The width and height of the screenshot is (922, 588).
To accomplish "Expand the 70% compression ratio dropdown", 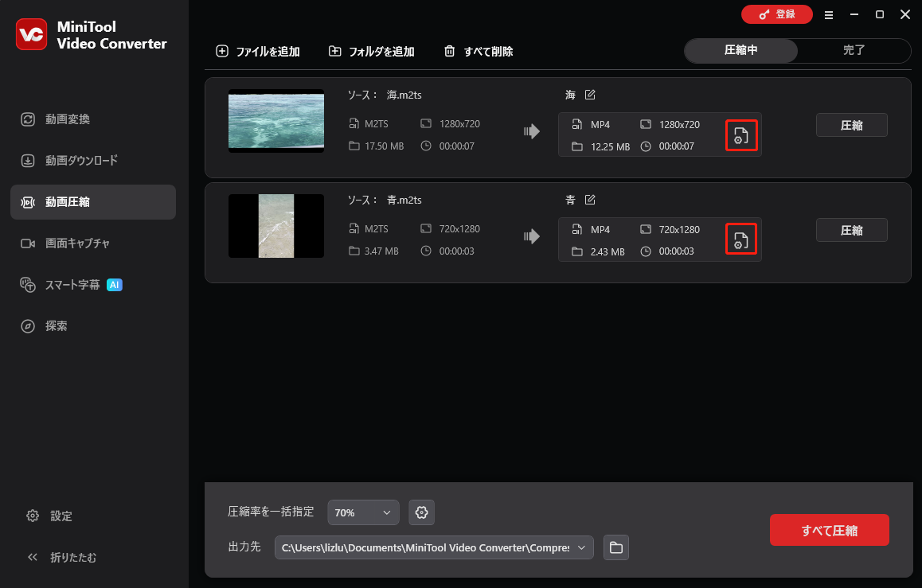I will [363, 512].
